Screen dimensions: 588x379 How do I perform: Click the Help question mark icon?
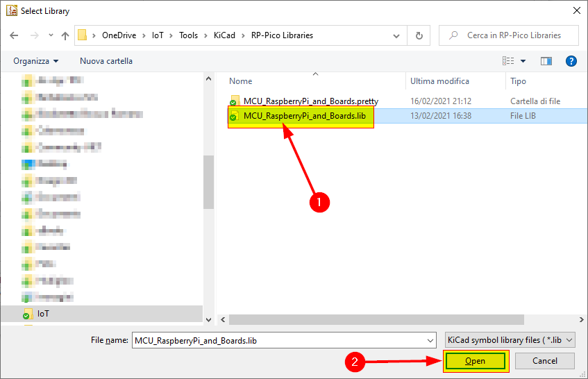(571, 61)
